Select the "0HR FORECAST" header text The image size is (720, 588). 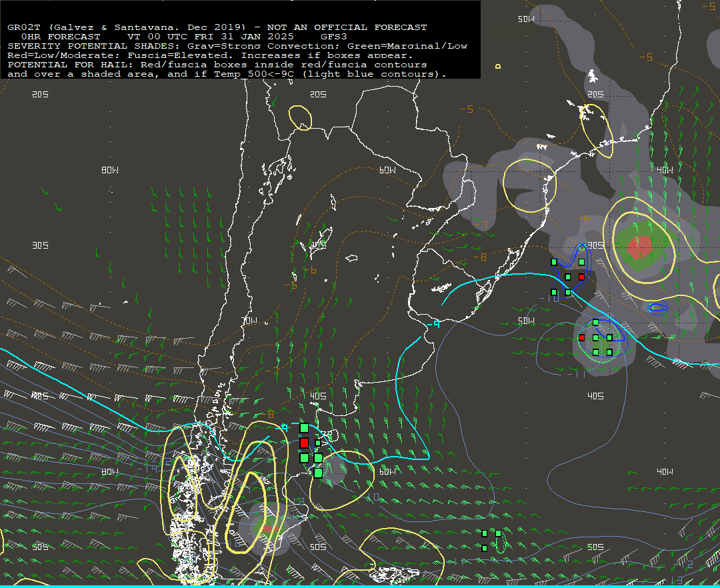click(x=61, y=37)
